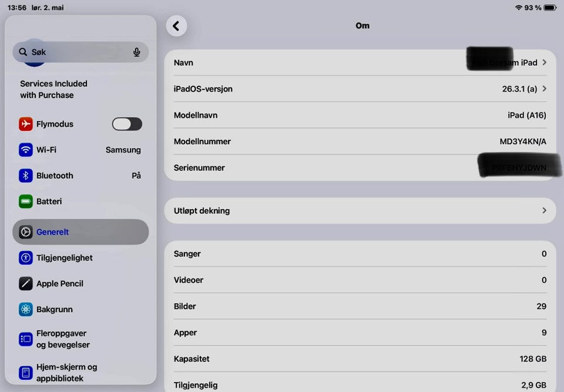Tap the Bakgrunn flower icon
Screen dimensions: 564x392
point(25,309)
